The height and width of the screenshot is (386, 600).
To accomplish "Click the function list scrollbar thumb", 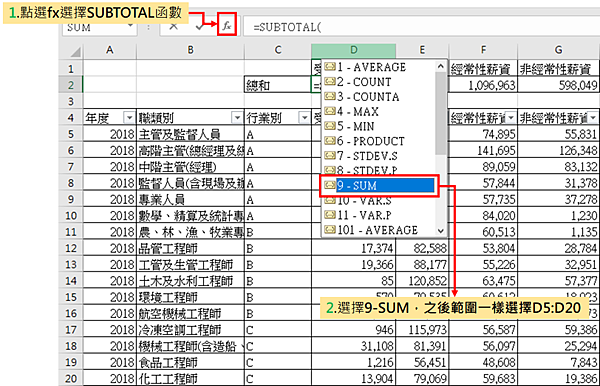I will point(441,113).
